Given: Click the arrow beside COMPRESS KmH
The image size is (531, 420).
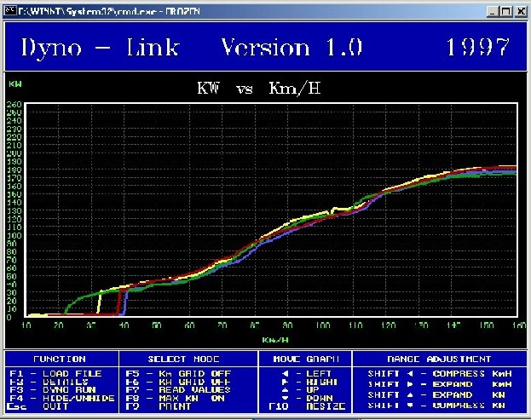Looking at the screenshot, I should tap(410, 374).
